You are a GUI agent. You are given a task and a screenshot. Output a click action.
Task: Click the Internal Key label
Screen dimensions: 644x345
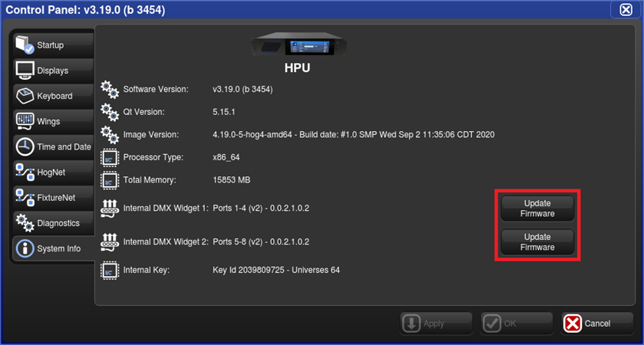coord(146,271)
